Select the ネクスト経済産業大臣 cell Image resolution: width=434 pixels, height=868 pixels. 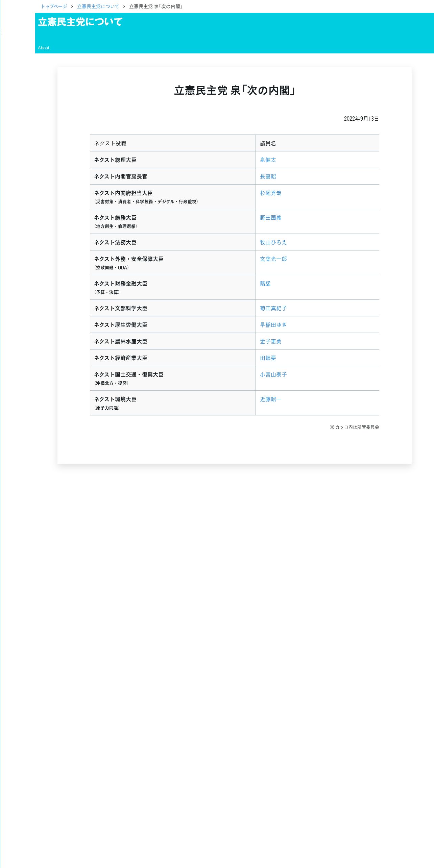tap(173, 358)
